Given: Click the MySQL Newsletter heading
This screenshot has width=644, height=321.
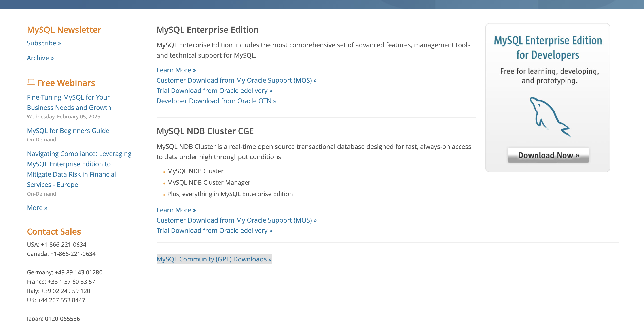Looking at the screenshot, I should pos(64,30).
